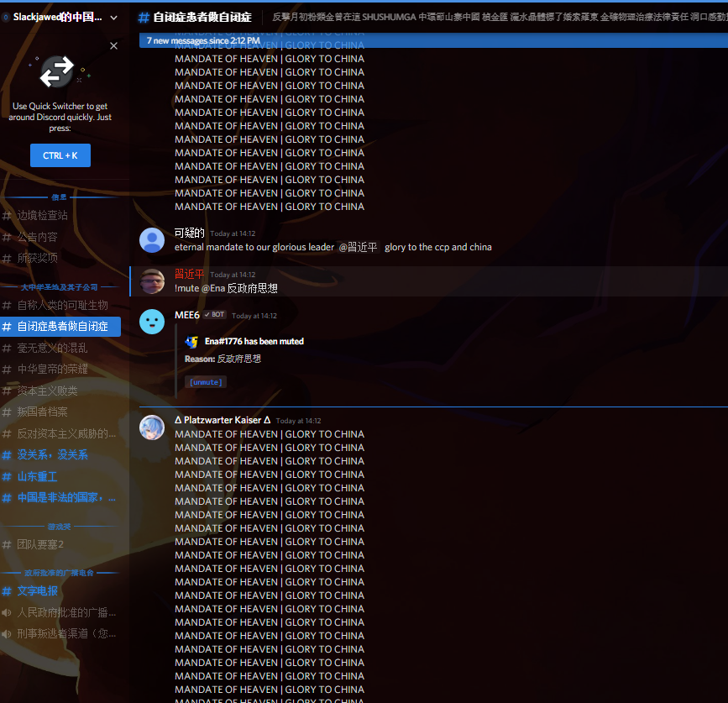The image size is (728, 703).
Task: Click the channel topic text in header
Action: pyautogui.click(x=500, y=17)
